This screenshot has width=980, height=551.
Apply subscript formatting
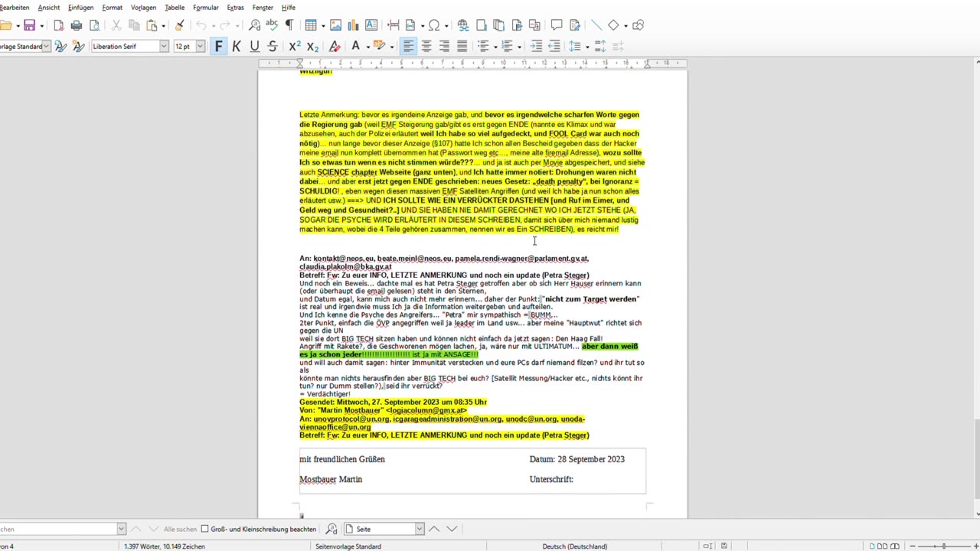click(312, 47)
